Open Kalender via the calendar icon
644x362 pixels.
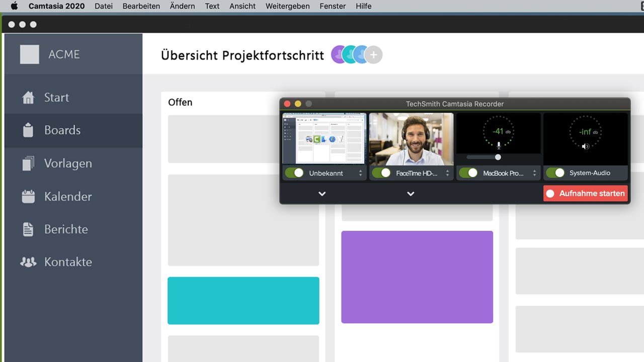[28, 197]
